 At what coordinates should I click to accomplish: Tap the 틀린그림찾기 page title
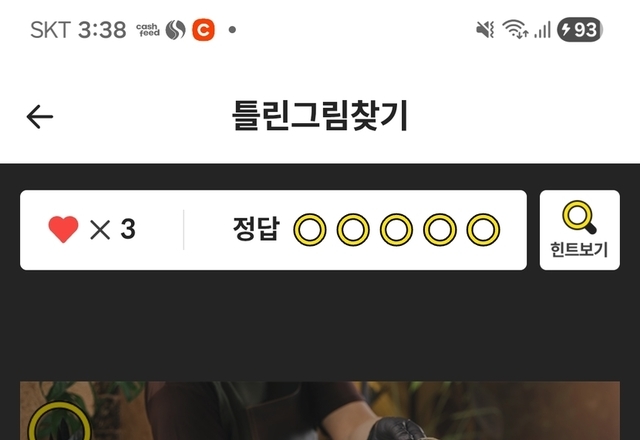pos(320,116)
